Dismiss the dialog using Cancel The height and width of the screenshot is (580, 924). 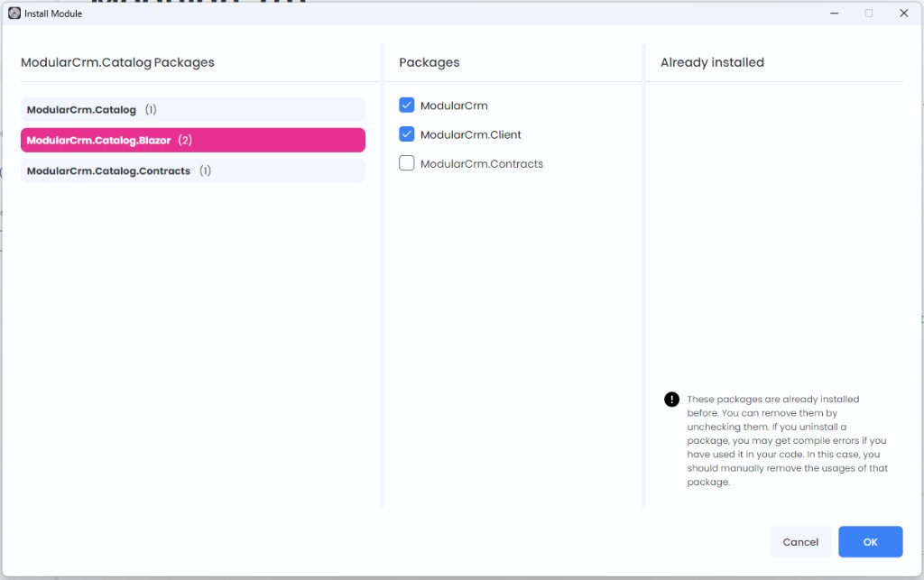(x=800, y=541)
